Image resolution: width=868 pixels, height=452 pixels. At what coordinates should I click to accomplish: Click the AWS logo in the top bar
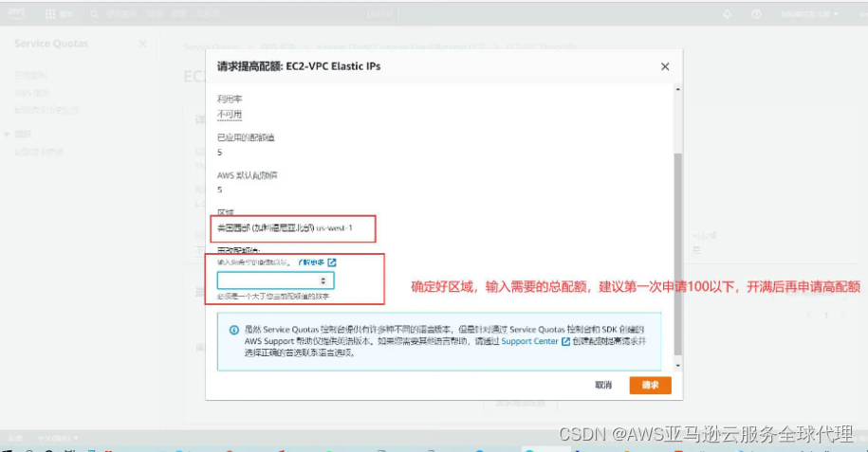16,13
